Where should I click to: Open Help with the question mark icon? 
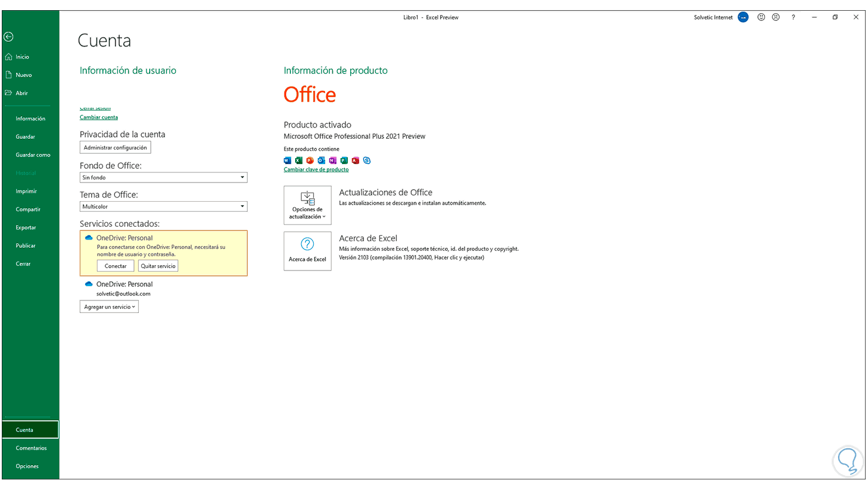794,17
